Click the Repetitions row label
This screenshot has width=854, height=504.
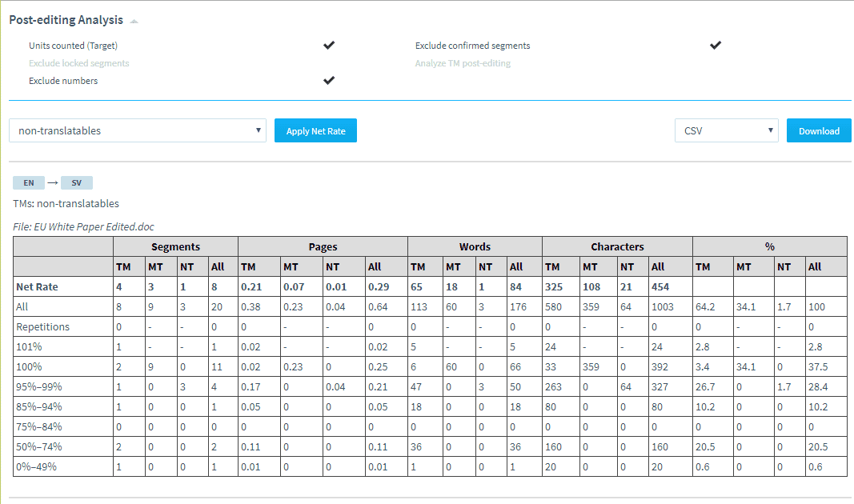(43, 326)
